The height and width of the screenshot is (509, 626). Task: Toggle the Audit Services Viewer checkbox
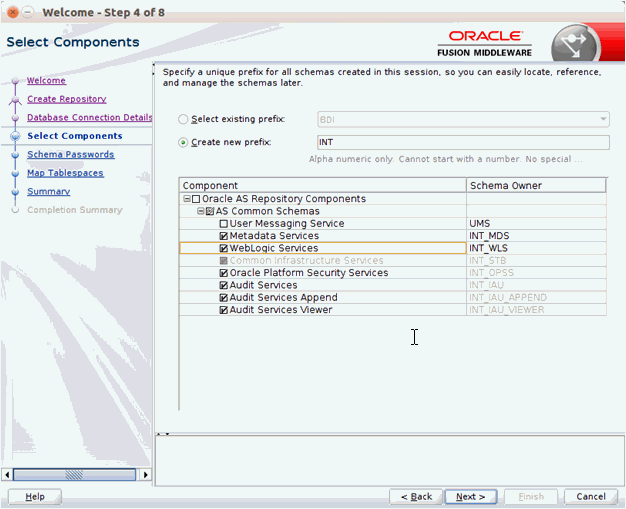pos(224,310)
